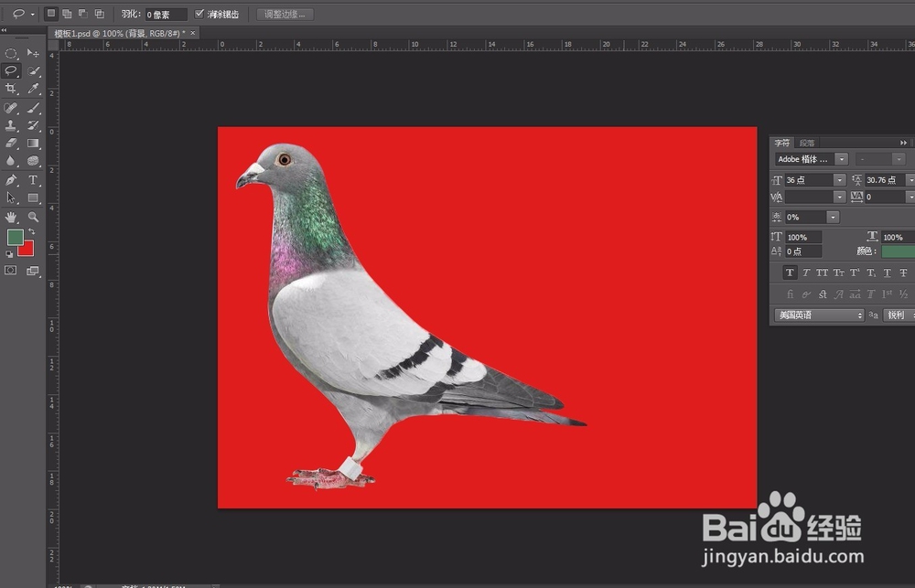Open the Character panel text color swatch
Image resolution: width=915 pixels, height=588 pixels.
point(899,251)
